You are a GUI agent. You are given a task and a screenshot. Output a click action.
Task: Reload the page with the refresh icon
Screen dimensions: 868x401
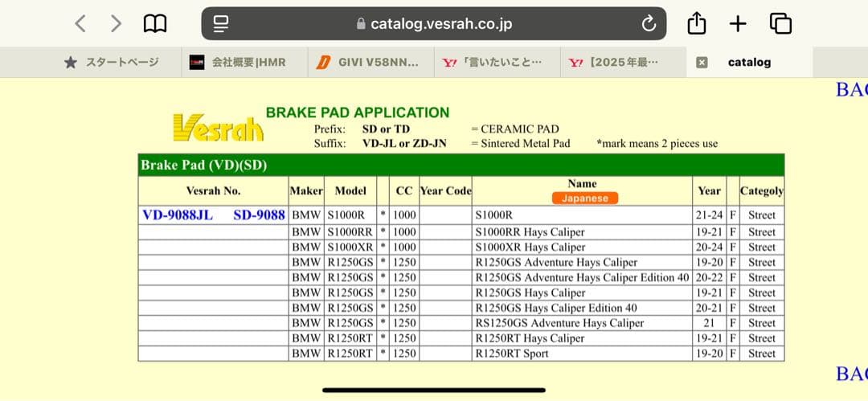(649, 24)
